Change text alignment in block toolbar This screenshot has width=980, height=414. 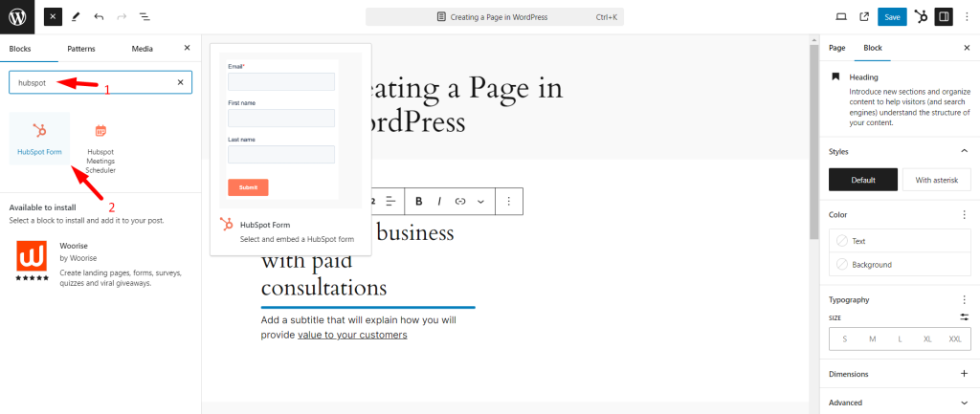click(x=390, y=201)
